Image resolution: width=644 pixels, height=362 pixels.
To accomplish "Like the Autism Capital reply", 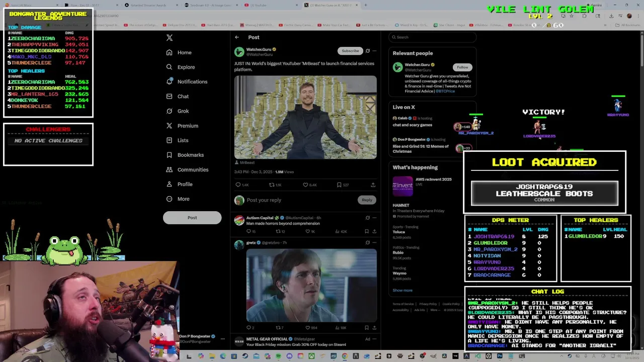I will point(308,231).
